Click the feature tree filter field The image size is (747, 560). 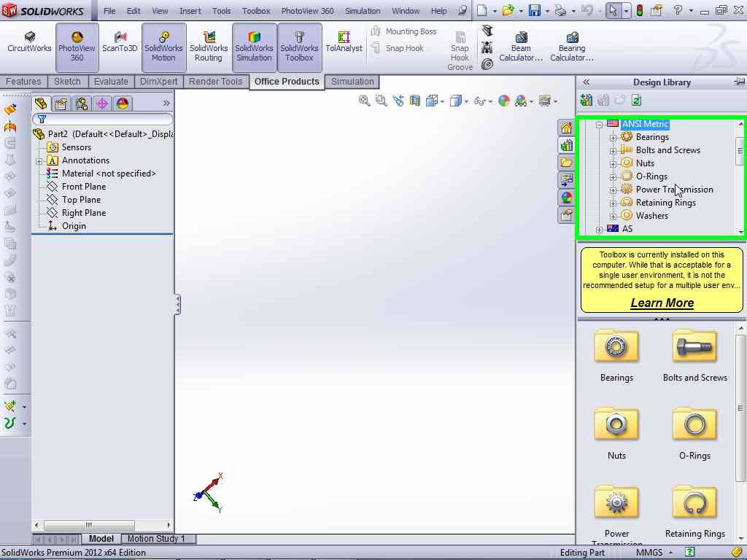point(103,119)
